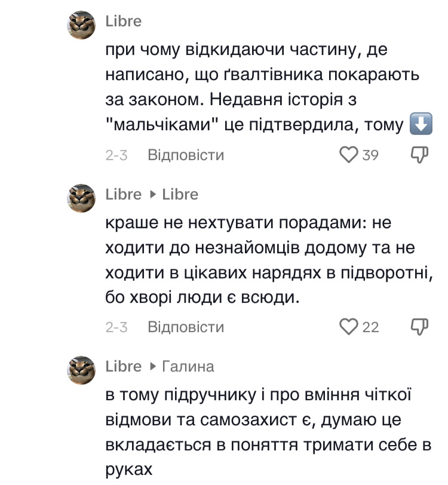Viewport: 448px width, 485px height.
Task: Click the "2-3" date under the second comment
Action: coord(116,327)
